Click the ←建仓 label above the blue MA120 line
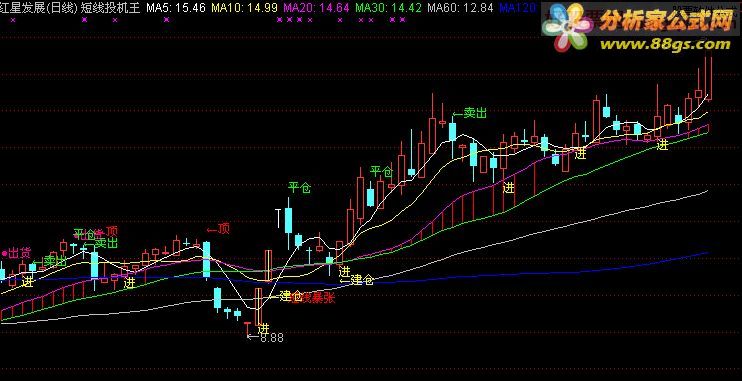This screenshot has width=742, height=381. (357, 280)
